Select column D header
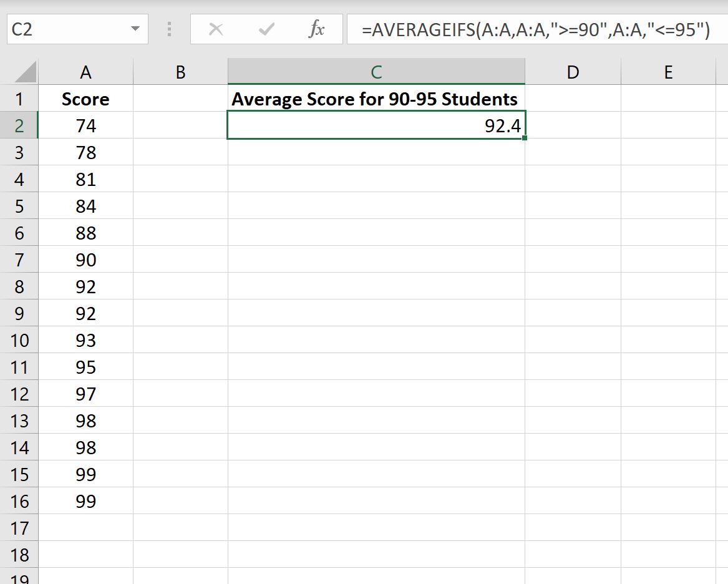 (x=573, y=72)
